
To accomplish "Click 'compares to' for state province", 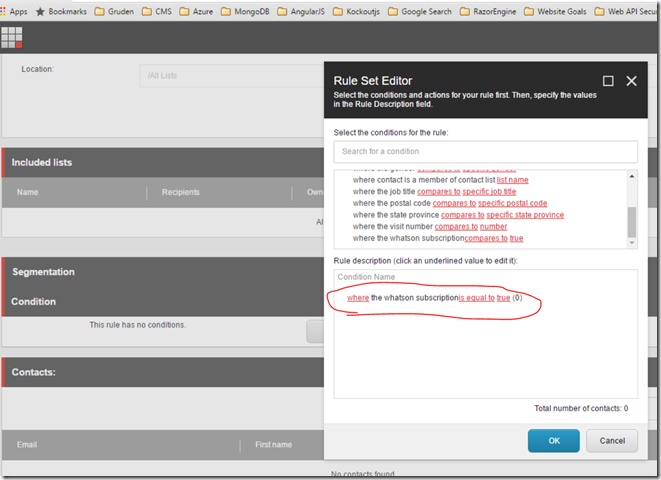I will click(463, 215).
